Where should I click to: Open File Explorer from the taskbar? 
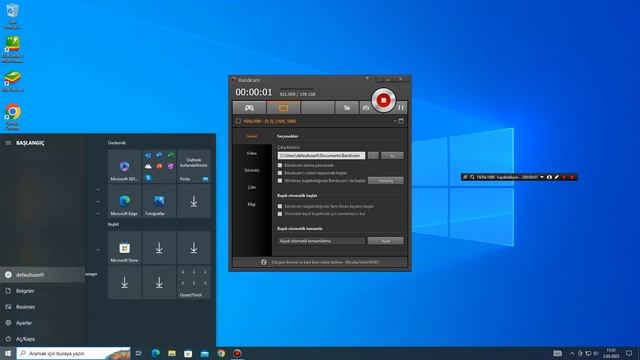tap(172, 353)
